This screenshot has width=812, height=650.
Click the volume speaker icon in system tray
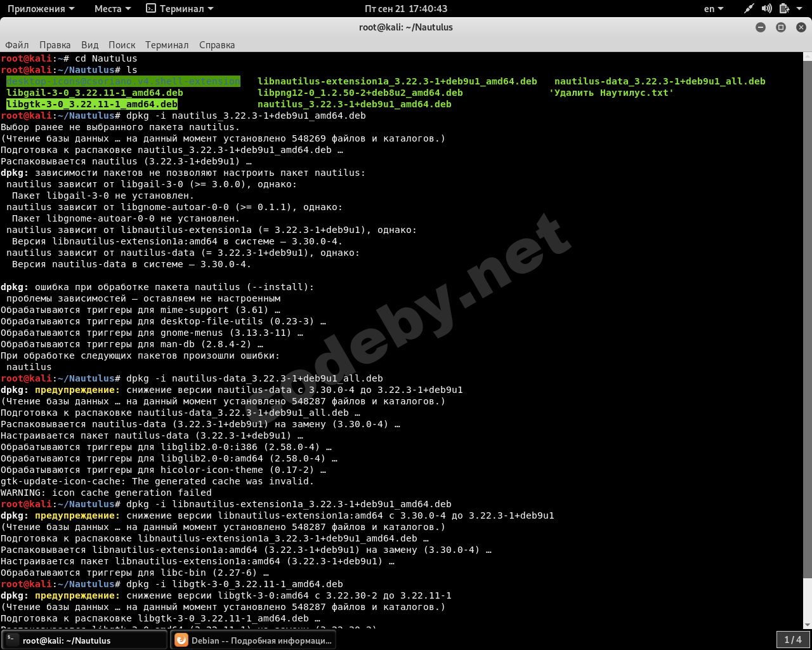pos(766,8)
